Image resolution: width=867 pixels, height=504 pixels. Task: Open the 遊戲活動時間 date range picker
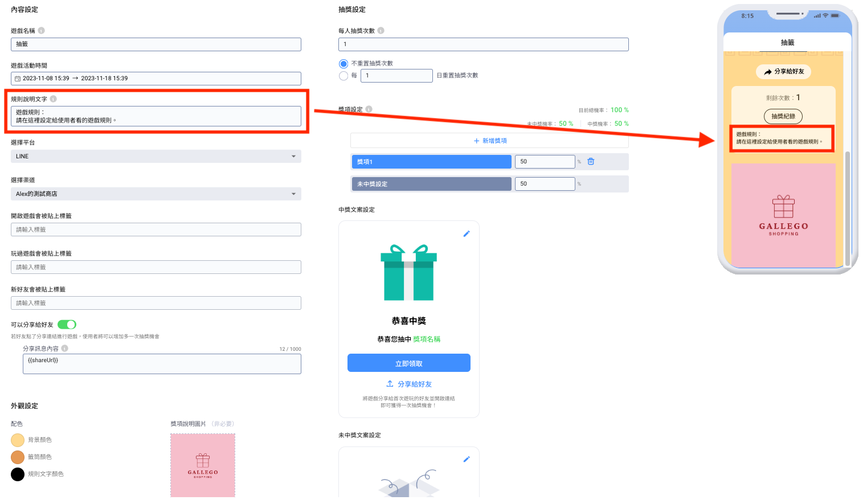(156, 79)
